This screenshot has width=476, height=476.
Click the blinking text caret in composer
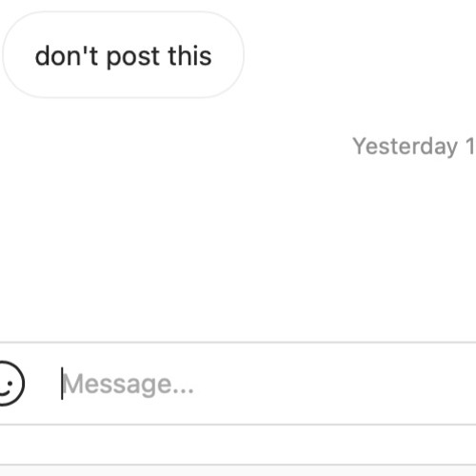tap(62, 384)
